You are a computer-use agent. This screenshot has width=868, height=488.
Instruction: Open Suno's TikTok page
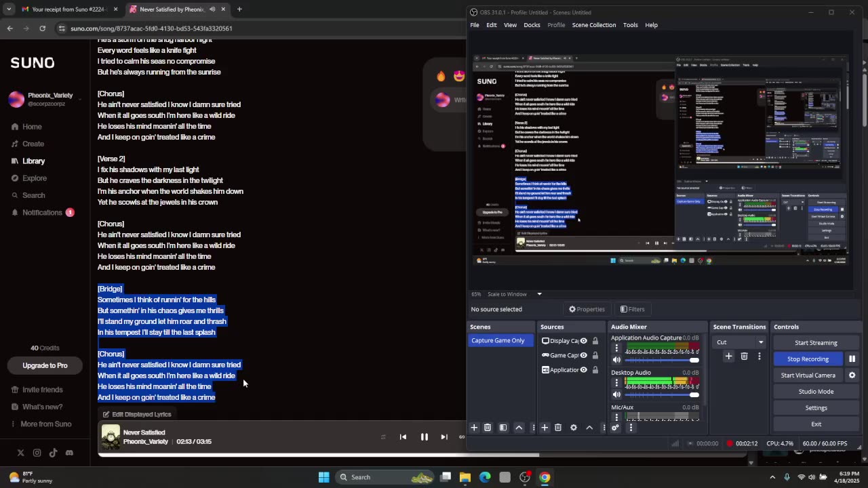pyautogui.click(x=53, y=453)
